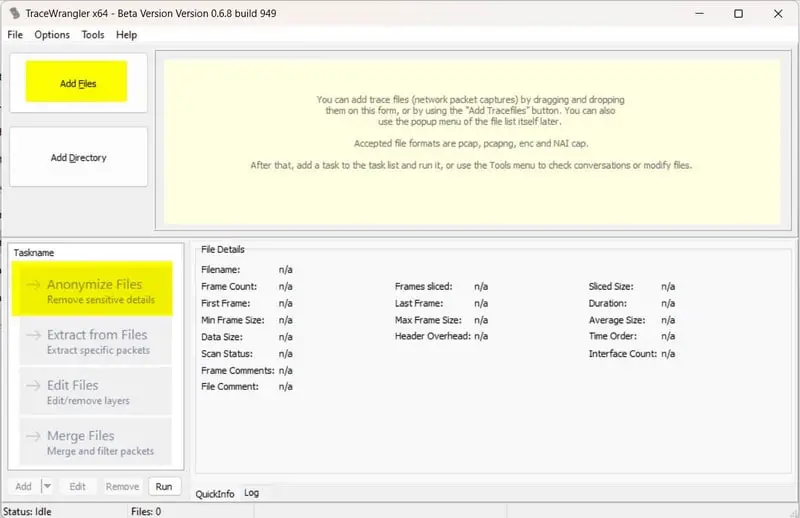Image resolution: width=800 pixels, height=518 pixels.
Task: Minimize the TraceWrangler window
Action: pyautogui.click(x=699, y=14)
